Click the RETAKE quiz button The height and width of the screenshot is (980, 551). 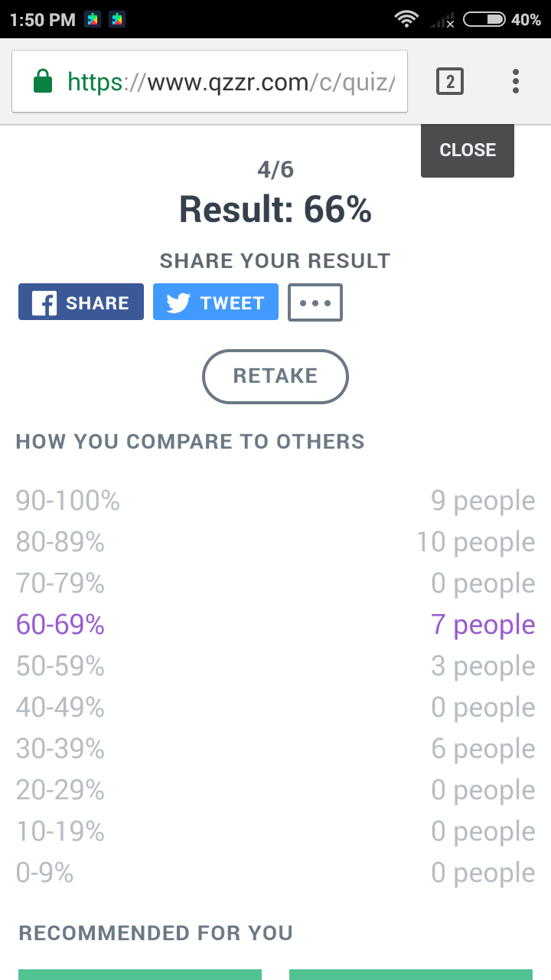(x=275, y=376)
